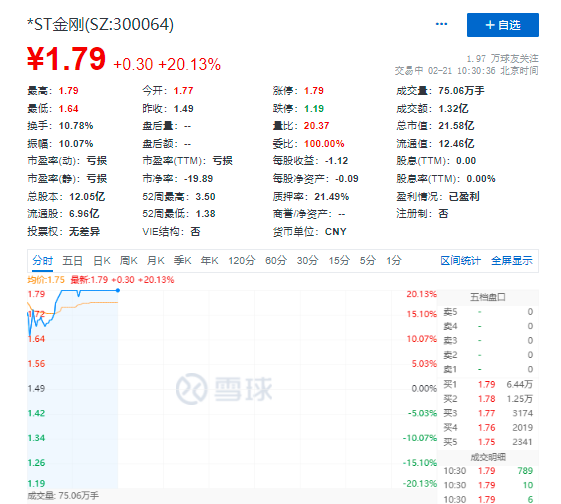Show the 年K chart tab
The width and height of the screenshot is (561, 504).
point(210,261)
